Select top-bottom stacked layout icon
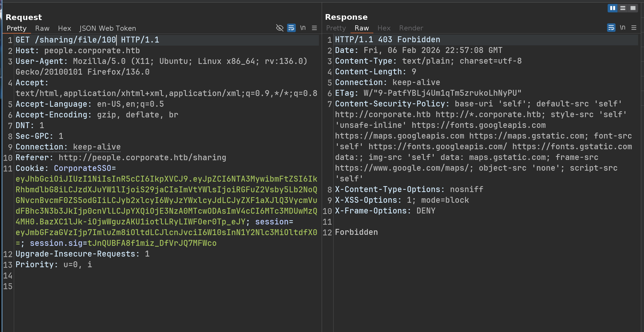 tap(623, 8)
